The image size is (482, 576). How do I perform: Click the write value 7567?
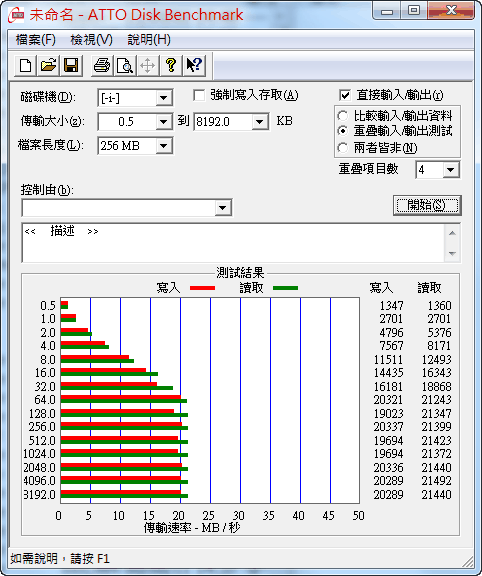392,346
